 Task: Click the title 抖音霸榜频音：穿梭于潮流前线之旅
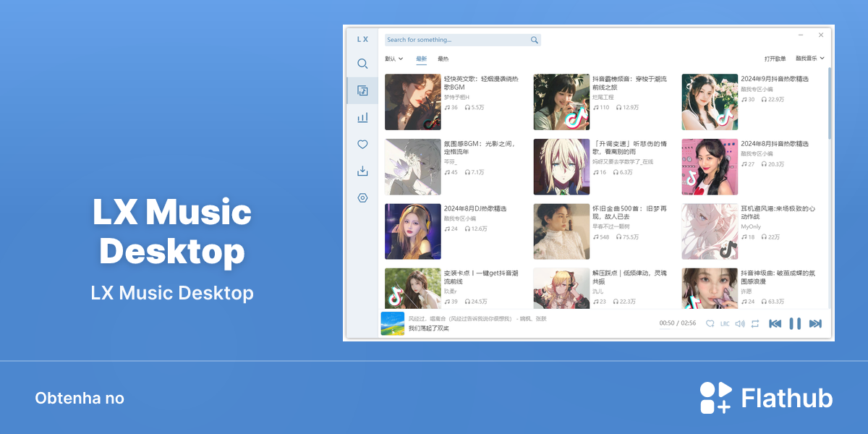point(629,82)
